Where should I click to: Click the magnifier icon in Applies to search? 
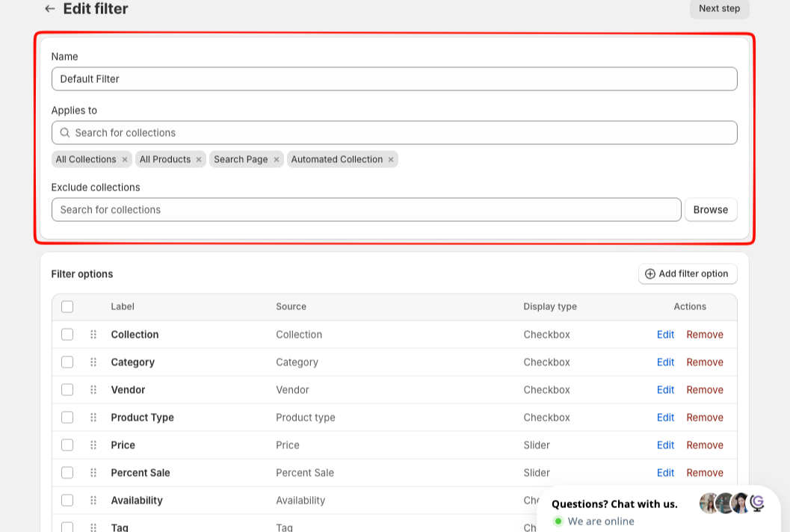[65, 132]
